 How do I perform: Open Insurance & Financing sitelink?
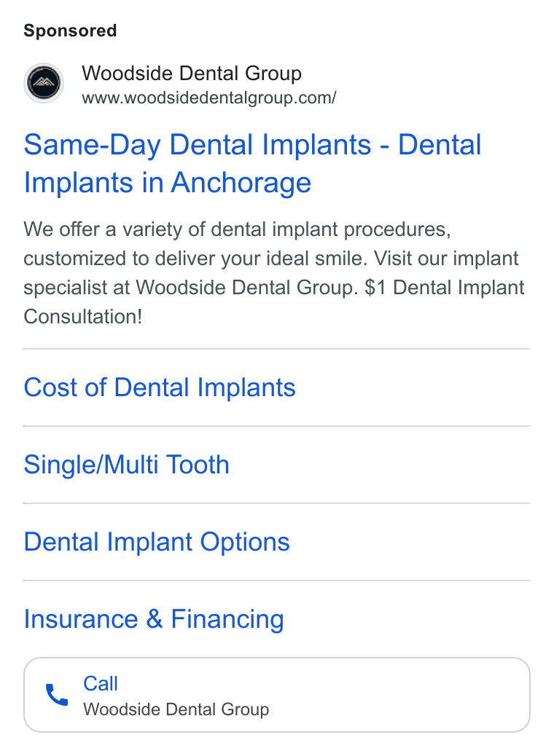pos(154,619)
